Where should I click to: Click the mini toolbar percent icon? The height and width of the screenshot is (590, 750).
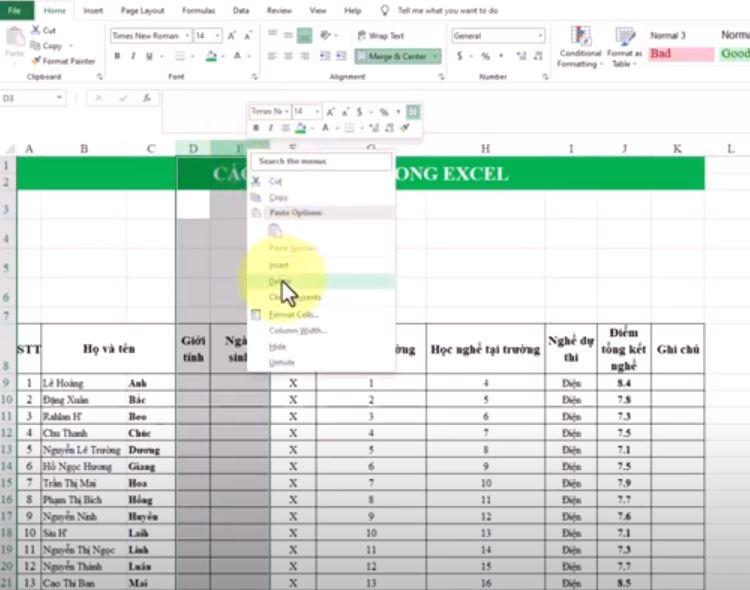[384, 112]
